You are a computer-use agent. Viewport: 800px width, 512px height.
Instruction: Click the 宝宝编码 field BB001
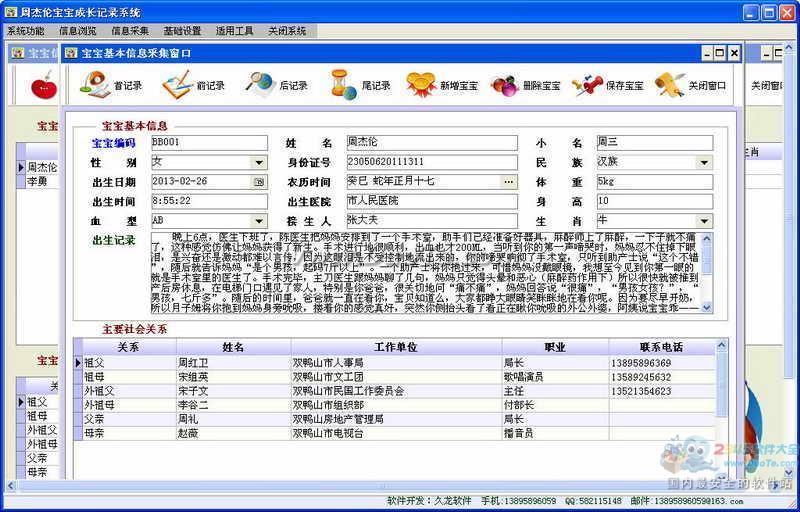point(209,143)
